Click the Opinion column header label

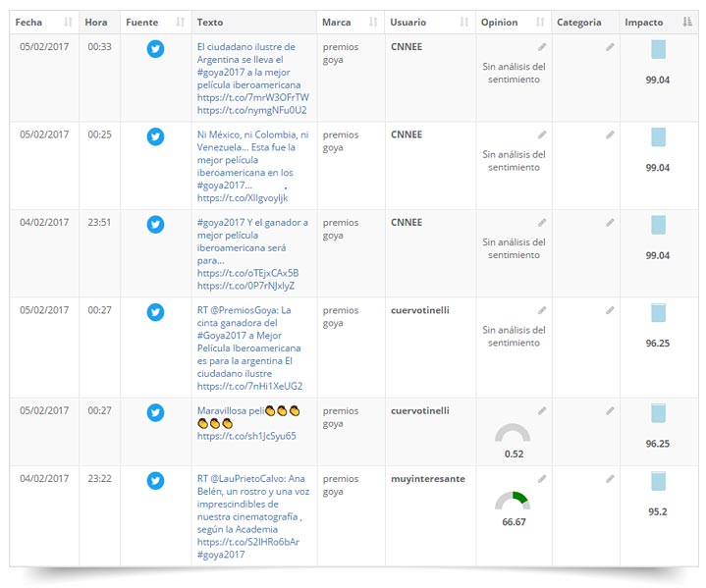[x=500, y=22]
